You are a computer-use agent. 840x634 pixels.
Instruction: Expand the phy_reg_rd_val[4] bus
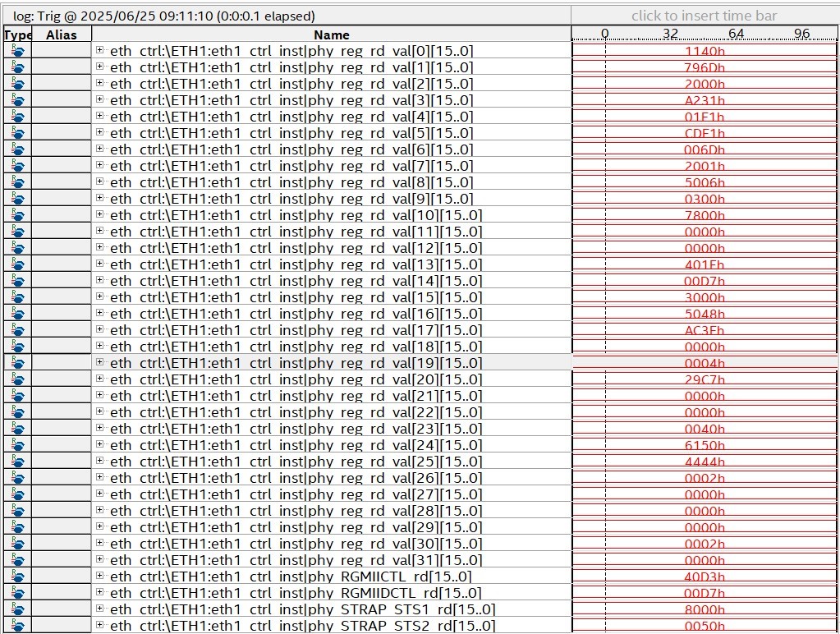tap(99, 115)
